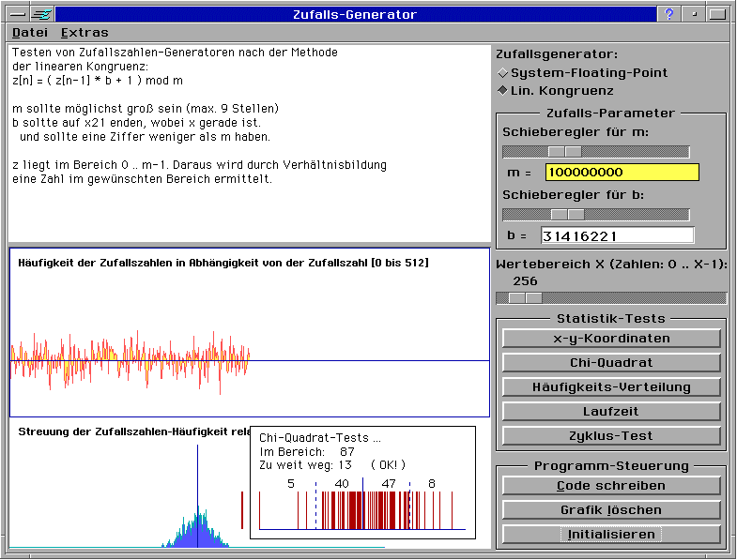This screenshot has width=737, height=560.
Task: Open the Extras menu
Action: [84, 33]
